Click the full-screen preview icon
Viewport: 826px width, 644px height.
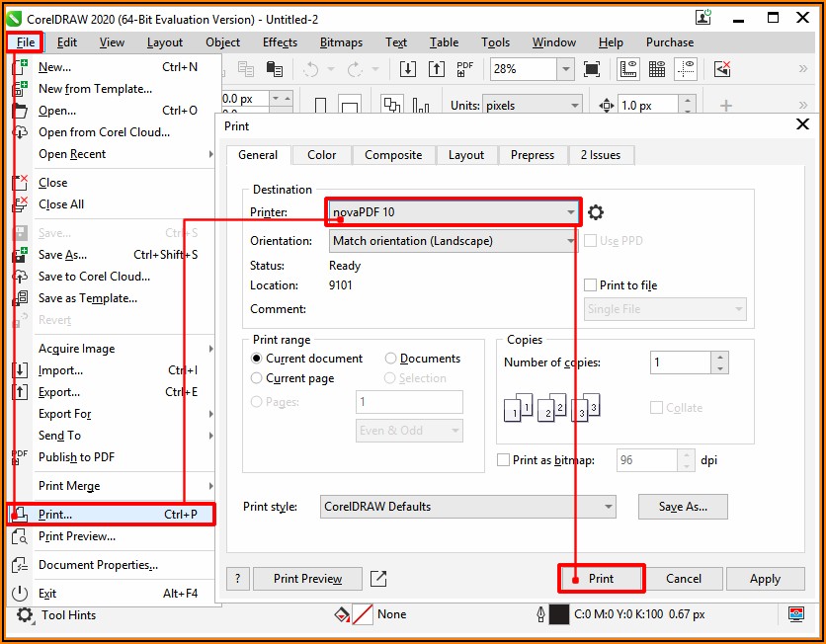coord(592,69)
